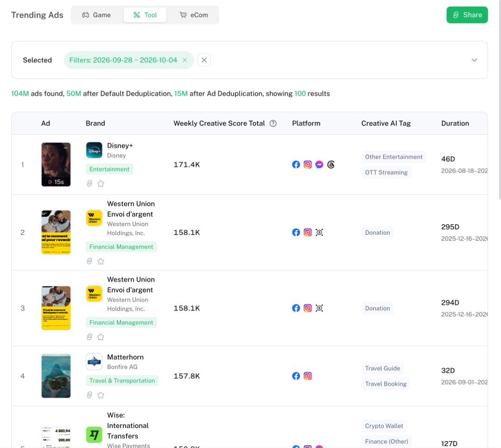Select the Entertainment category tag
Viewport: 501px width, 448px height.
pos(109,169)
